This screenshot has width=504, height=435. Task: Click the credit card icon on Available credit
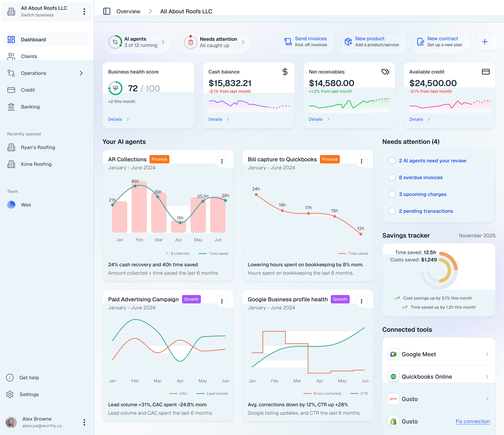point(485,72)
